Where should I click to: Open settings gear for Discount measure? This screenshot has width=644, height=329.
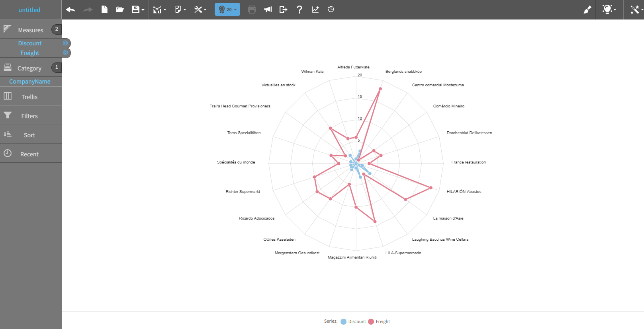click(65, 43)
